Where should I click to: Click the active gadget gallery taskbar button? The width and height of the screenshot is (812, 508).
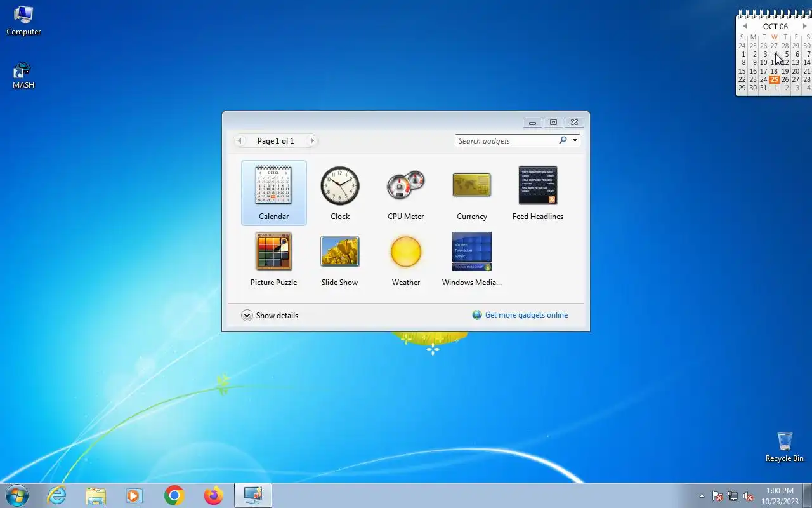(252, 495)
